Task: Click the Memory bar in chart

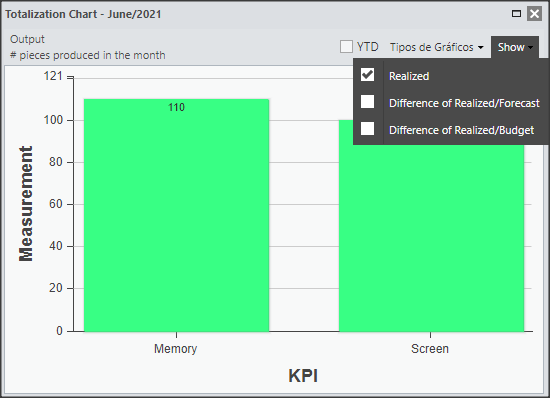Action: click(176, 215)
